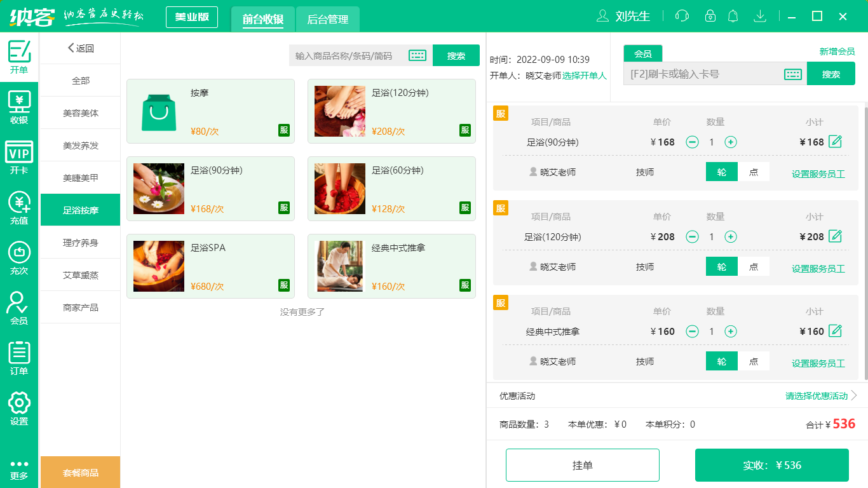Expand 请选择优惠活动 promotion selector

point(817,395)
